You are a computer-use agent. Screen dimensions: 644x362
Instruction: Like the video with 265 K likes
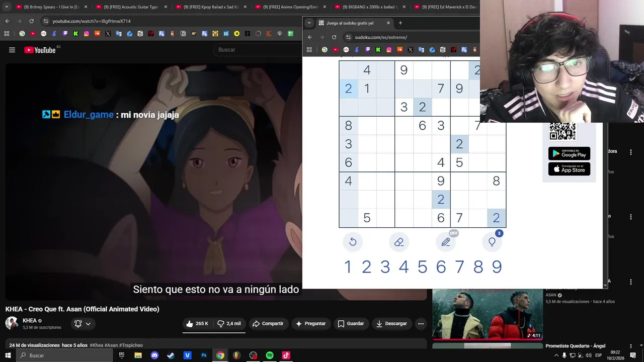[x=197, y=324]
